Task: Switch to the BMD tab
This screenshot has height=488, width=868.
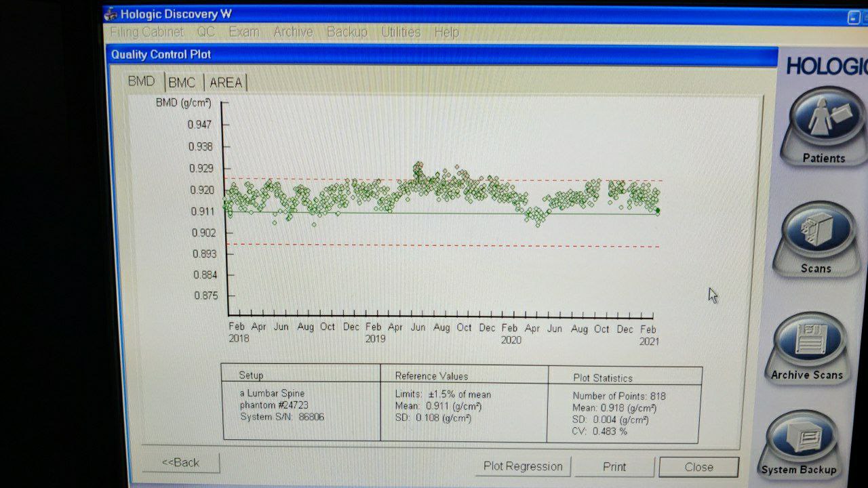Action: pos(142,81)
